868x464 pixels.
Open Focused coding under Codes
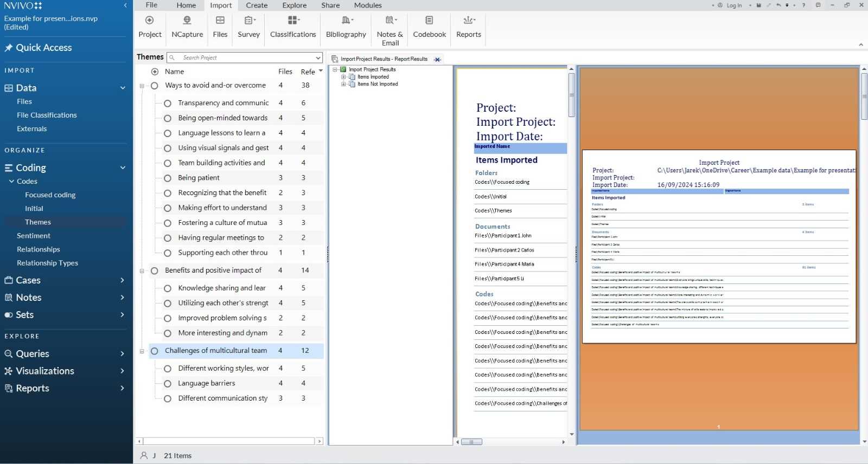click(50, 195)
